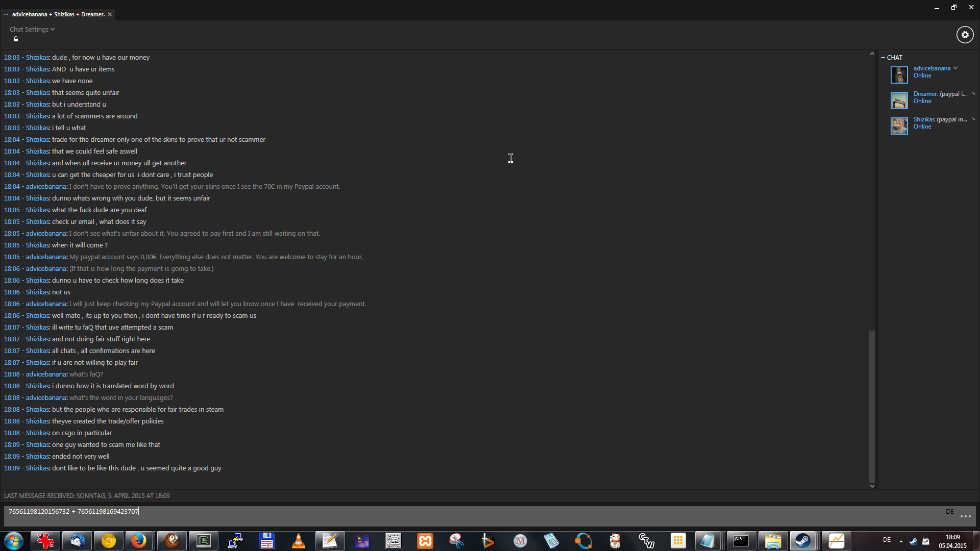Open dropdown arrow beside Dreamer. entry
Image resolution: width=980 pixels, height=551 pixels.
pyautogui.click(x=973, y=93)
